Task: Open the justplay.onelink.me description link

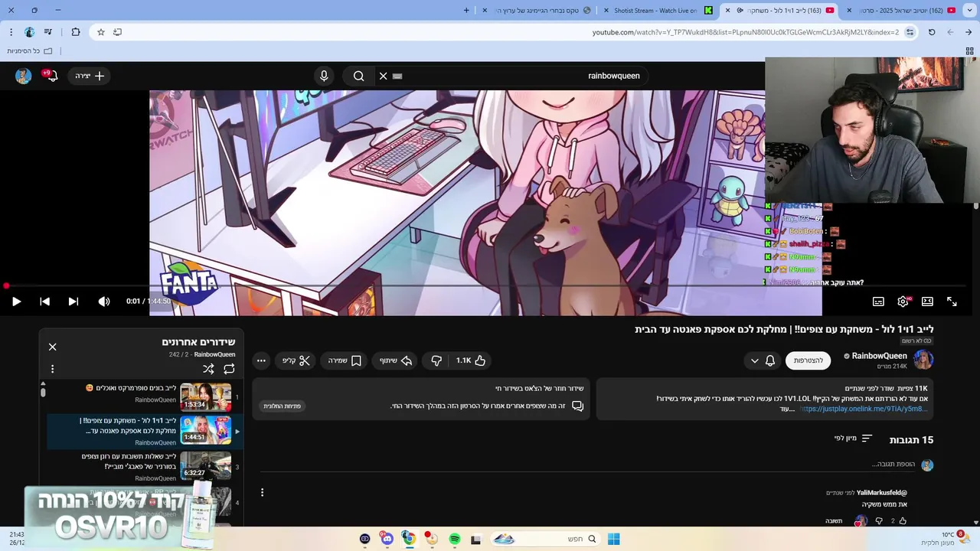Action: pyautogui.click(x=864, y=409)
